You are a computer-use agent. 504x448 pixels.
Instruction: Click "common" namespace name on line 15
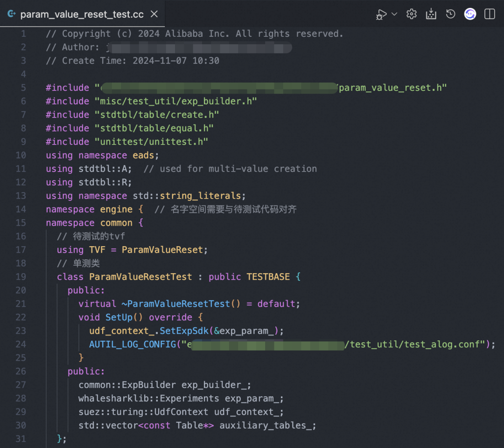116,223
